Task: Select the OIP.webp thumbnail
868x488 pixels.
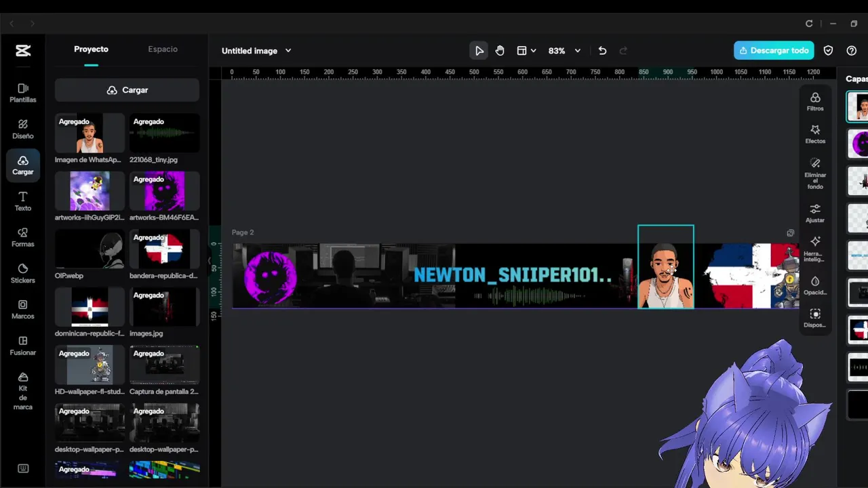Action: [x=90, y=249]
